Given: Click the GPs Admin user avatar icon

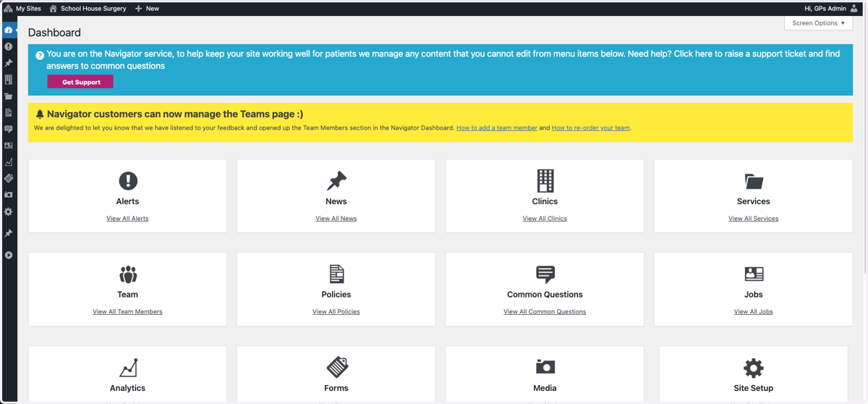Looking at the screenshot, I should [x=854, y=9].
